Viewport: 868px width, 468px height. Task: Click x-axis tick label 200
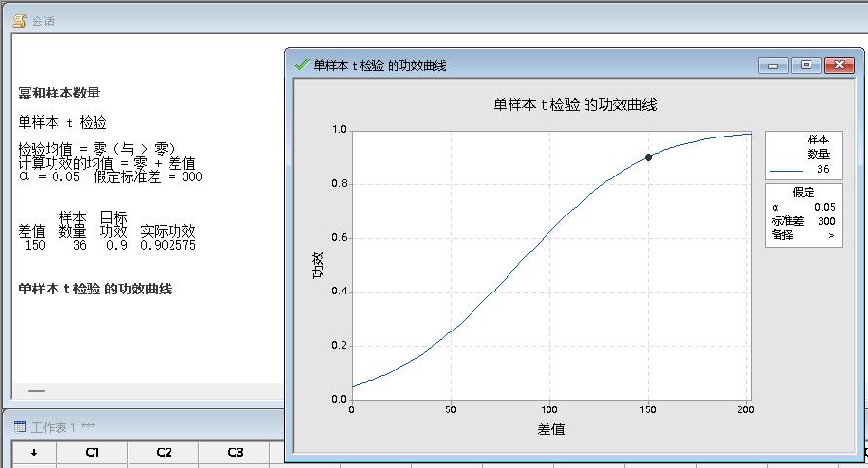click(x=745, y=409)
